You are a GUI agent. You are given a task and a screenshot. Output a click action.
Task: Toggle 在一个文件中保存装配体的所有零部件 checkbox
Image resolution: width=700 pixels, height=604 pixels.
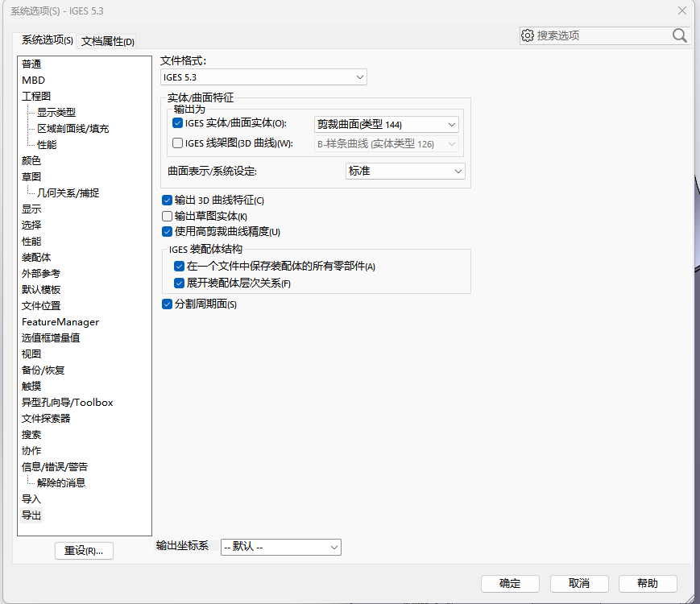pyautogui.click(x=179, y=266)
